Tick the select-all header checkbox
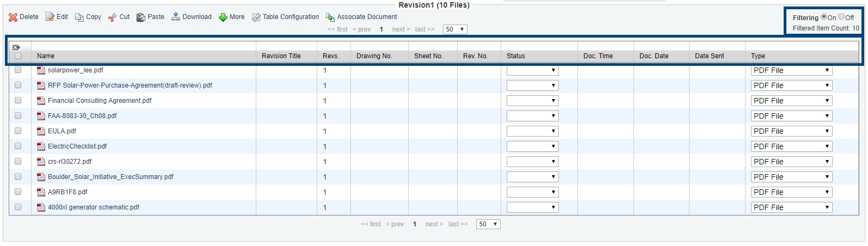Viewport: 868px width, 246px height. [x=18, y=56]
